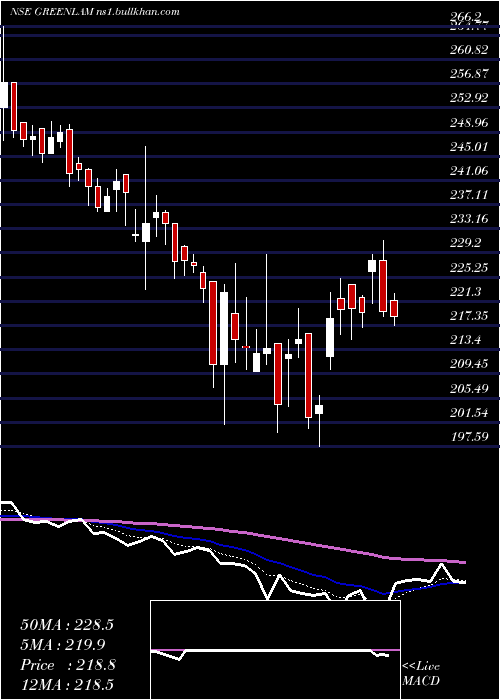Click the MACD inset panel
This screenshot has width=500, height=700.
[x=275, y=650]
